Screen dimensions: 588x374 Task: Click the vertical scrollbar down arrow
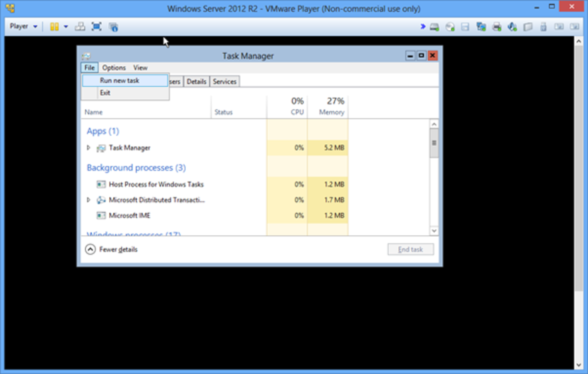point(434,230)
